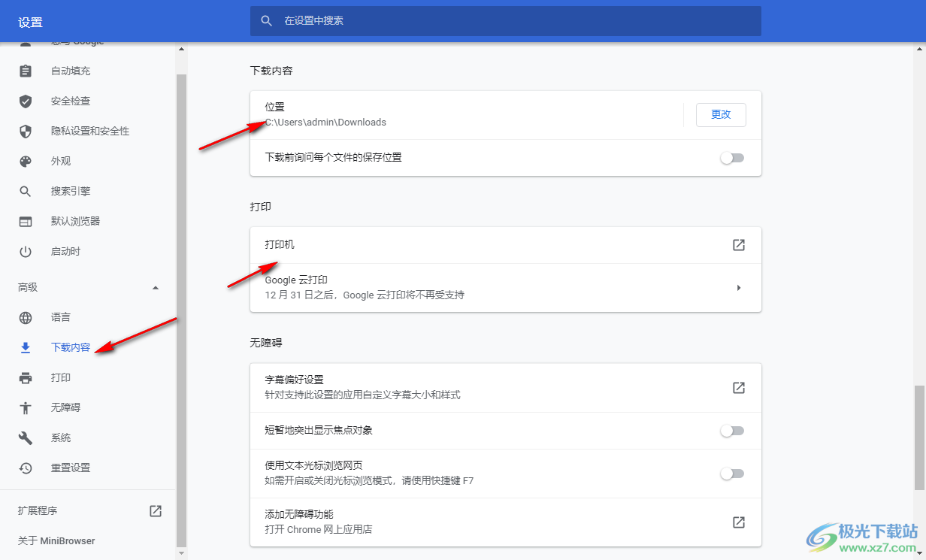Viewport: 926px width, 560px height.
Task: Open 打印机 with the external link icon
Action: point(738,244)
